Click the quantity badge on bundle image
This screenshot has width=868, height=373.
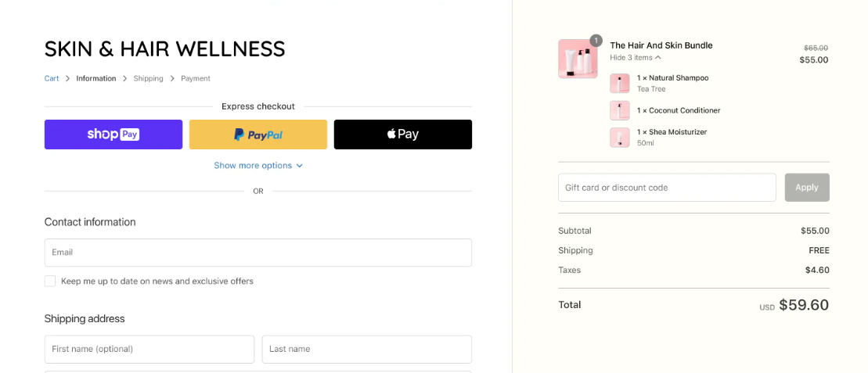(x=596, y=41)
